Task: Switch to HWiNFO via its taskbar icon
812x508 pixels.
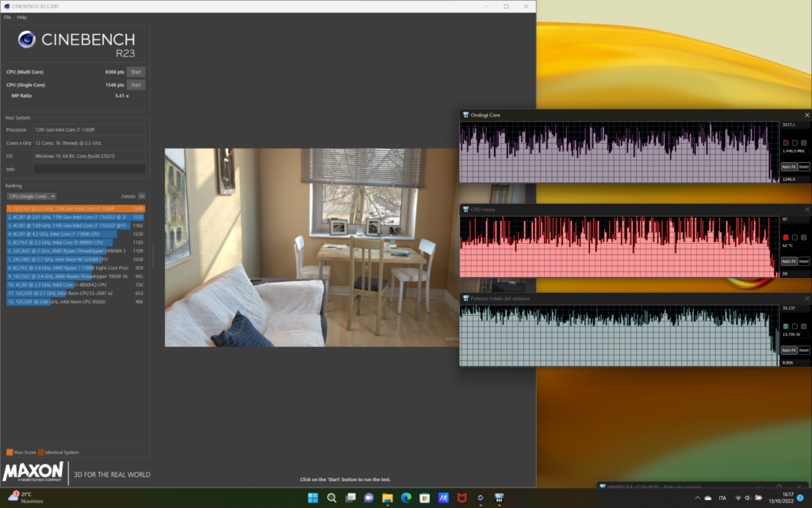Action: click(500, 498)
